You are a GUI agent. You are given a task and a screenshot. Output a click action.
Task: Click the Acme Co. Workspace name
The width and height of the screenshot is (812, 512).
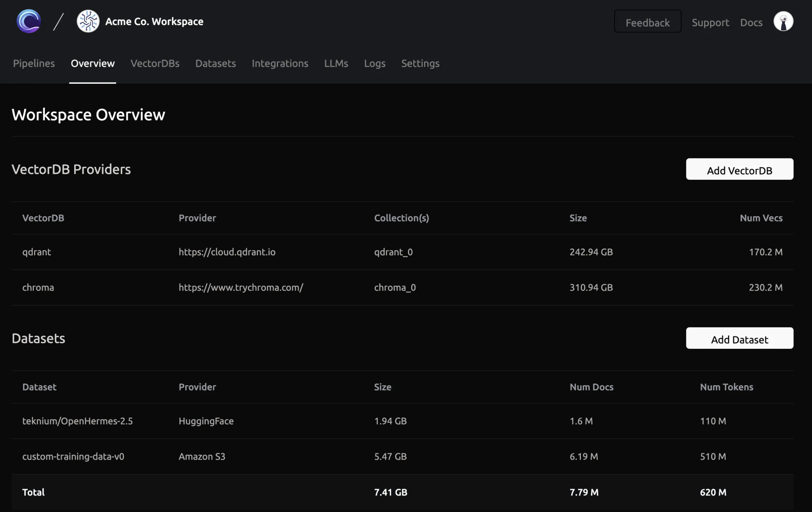[x=154, y=21]
